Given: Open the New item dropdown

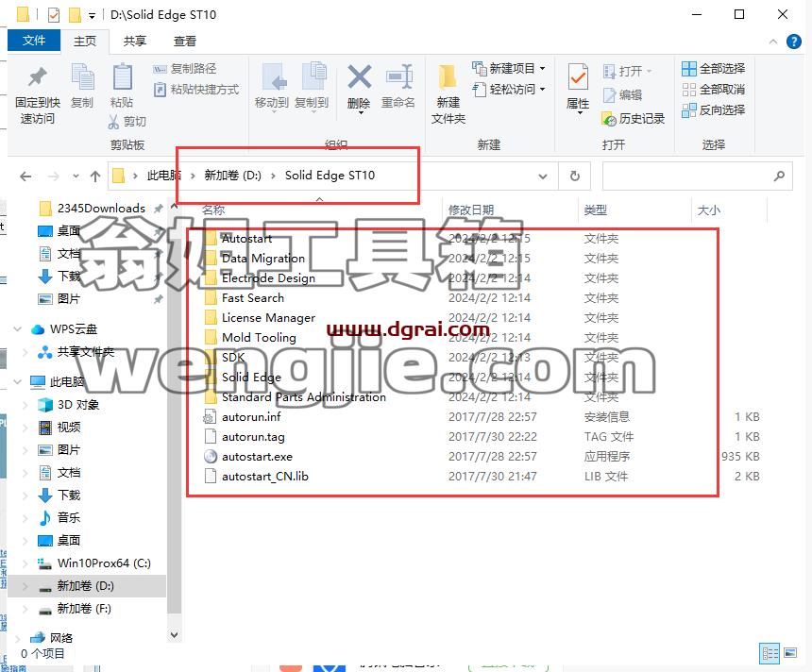Looking at the screenshot, I should coord(509,68).
